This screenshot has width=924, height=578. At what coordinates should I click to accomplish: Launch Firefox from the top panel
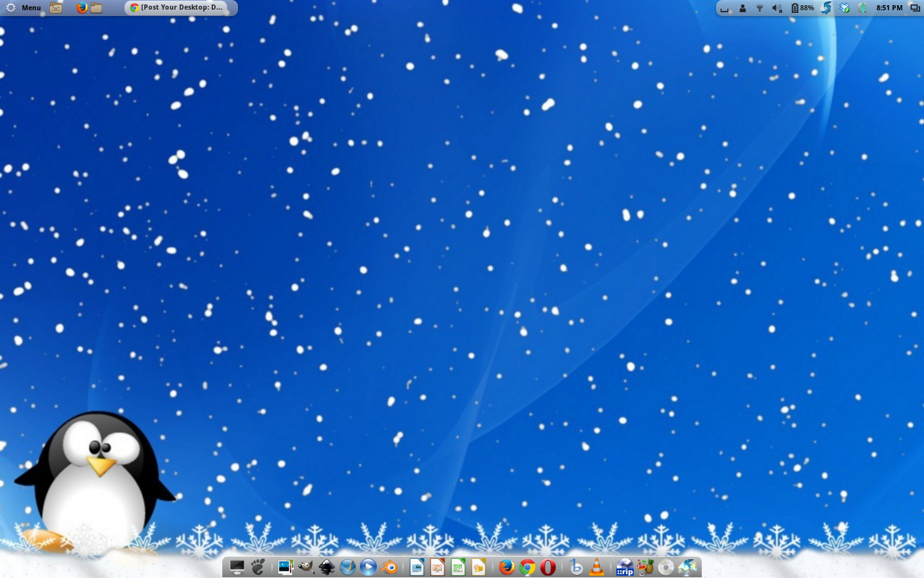pyautogui.click(x=81, y=8)
